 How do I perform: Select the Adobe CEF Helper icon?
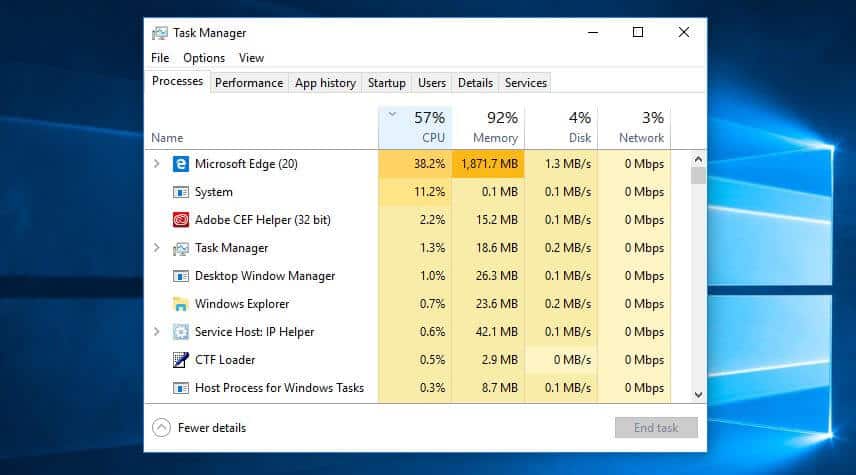pos(181,220)
